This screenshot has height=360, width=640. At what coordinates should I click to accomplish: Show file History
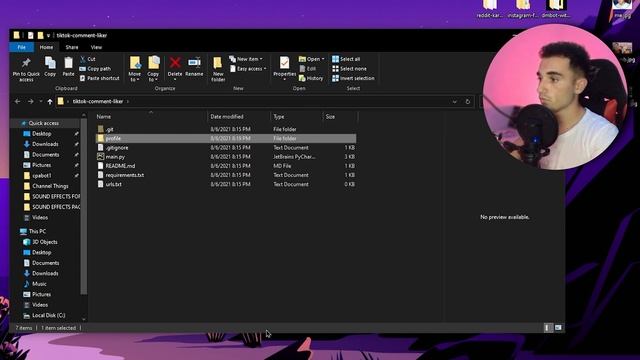pos(311,78)
